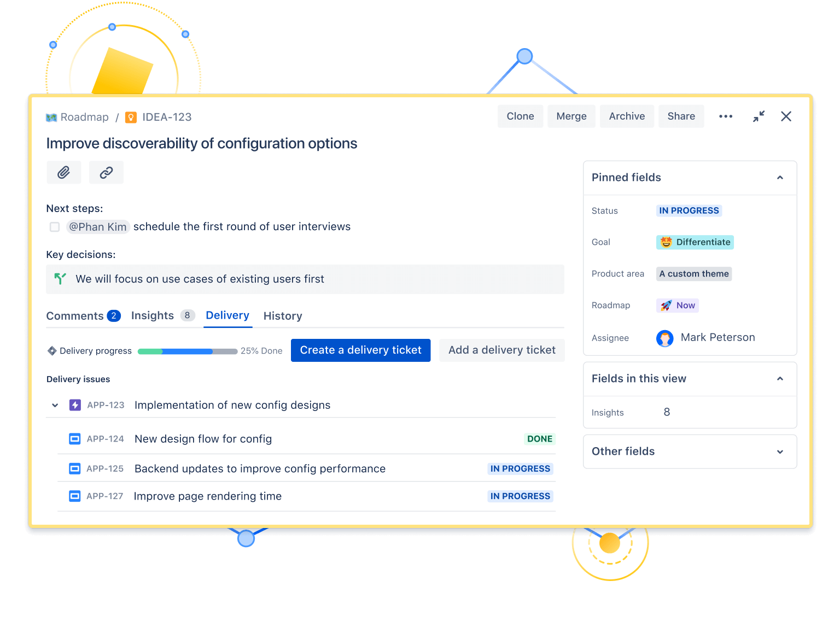This screenshot has height=622, width=840.
Task: Click the key decisions branch icon
Action: (x=60, y=279)
